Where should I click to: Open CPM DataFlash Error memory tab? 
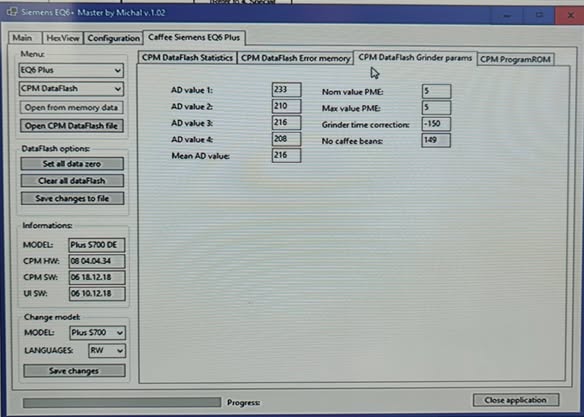click(295, 58)
